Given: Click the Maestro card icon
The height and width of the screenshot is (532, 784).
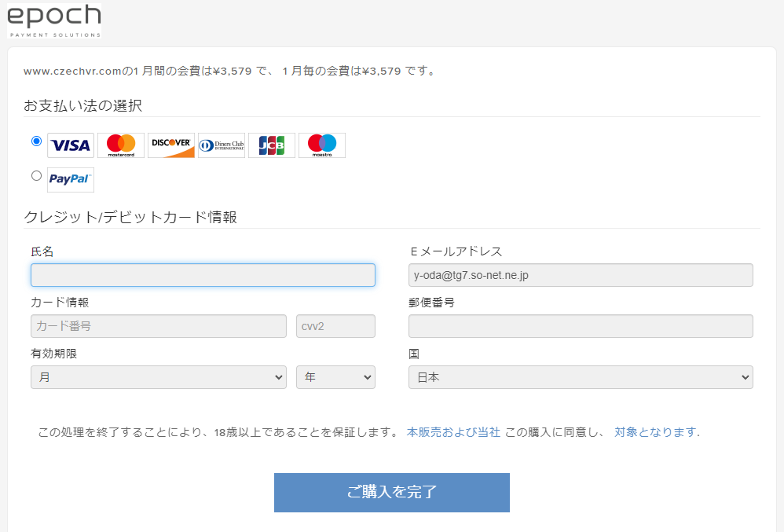Looking at the screenshot, I should [321, 145].
